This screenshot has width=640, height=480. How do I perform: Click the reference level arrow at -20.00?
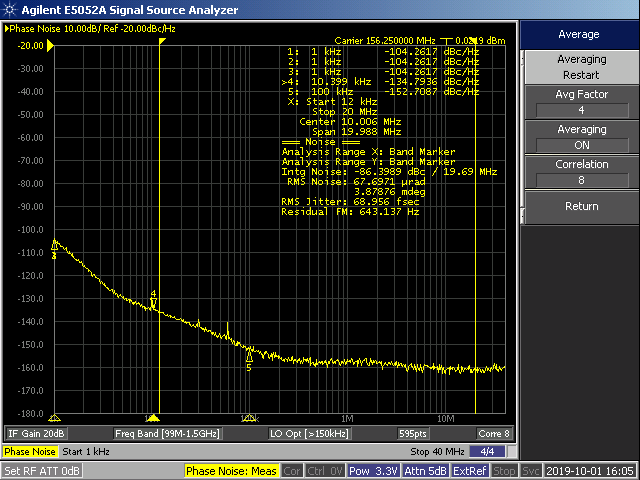[x=50, y=46]
